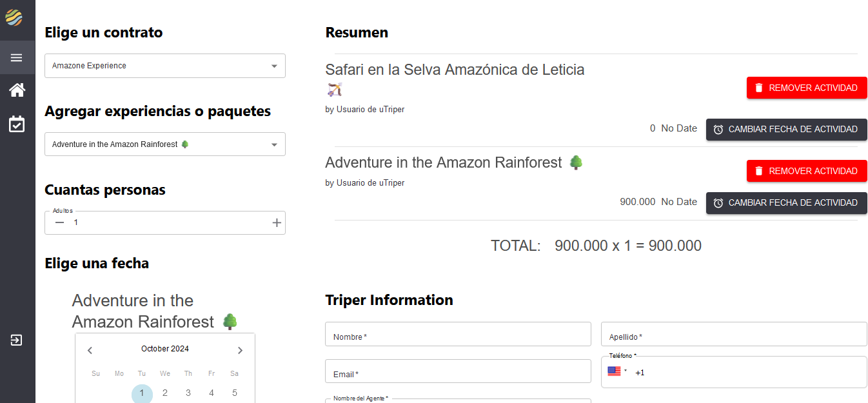The width and height of the screenshot is (868, 403).
Task: Open the phone country flag selector
Action: click(x=616, y=372)
